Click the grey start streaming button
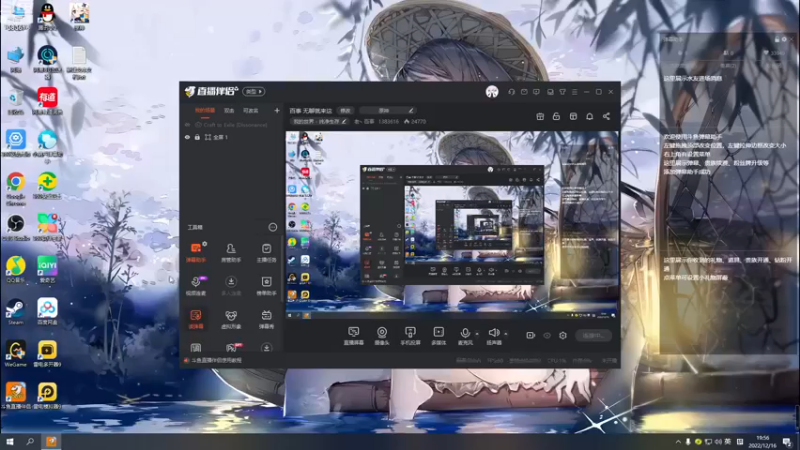The image size is (800, 450). [x=593, y=335]
